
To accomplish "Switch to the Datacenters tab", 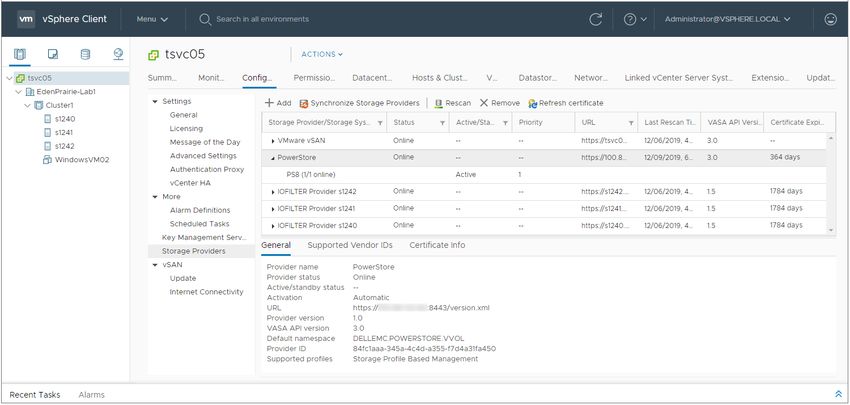I will [372, 78].
